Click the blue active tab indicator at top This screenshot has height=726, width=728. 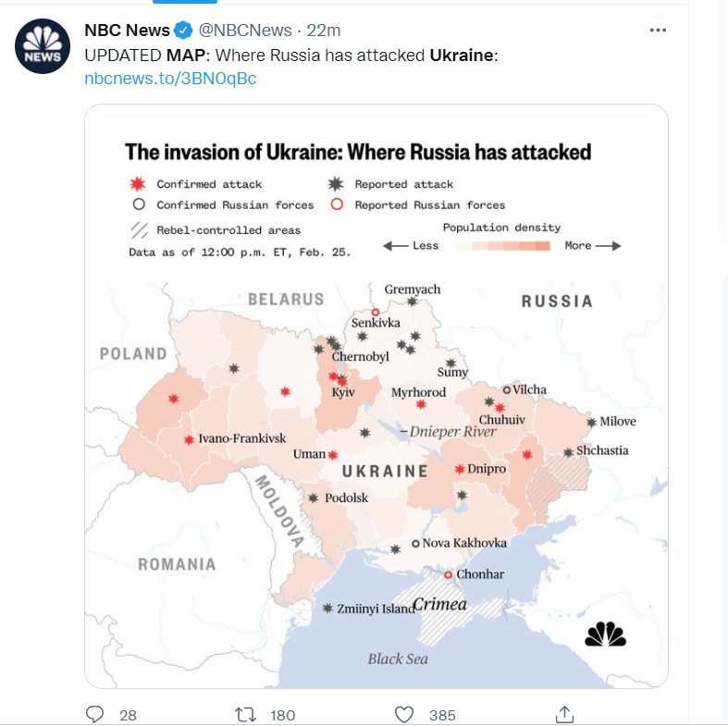point(185,2)
